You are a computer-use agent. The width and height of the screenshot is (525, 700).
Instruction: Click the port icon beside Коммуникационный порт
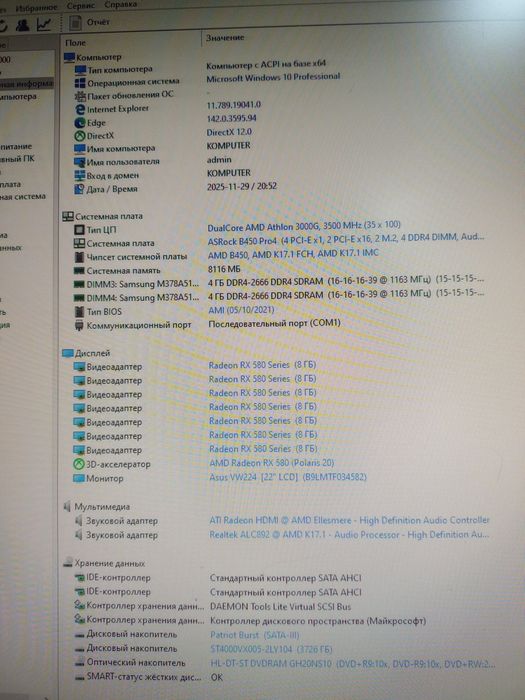[79, 325]
